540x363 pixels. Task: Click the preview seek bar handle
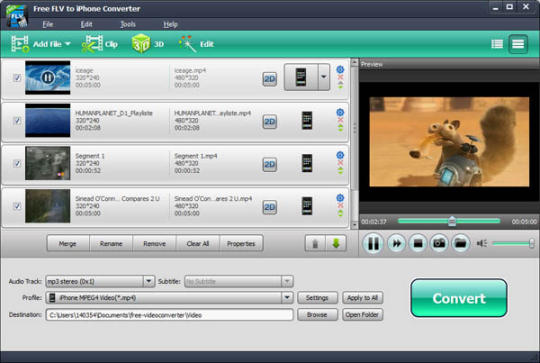452,221
